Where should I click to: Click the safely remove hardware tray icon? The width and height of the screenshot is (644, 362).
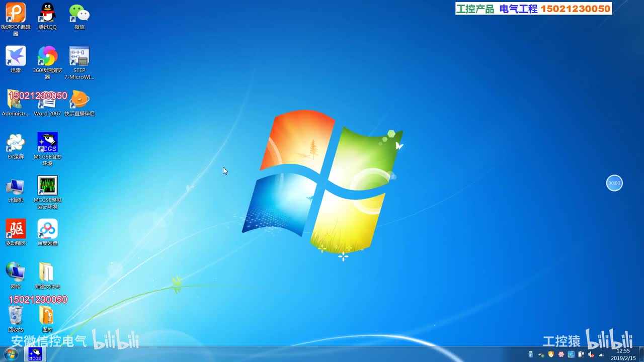point(541,354)
